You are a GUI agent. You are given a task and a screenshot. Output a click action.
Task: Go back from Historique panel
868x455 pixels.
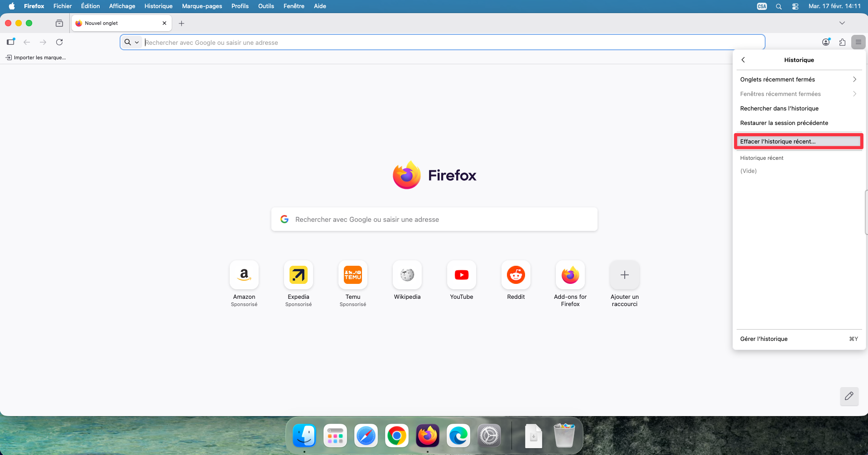coord(743,60)
